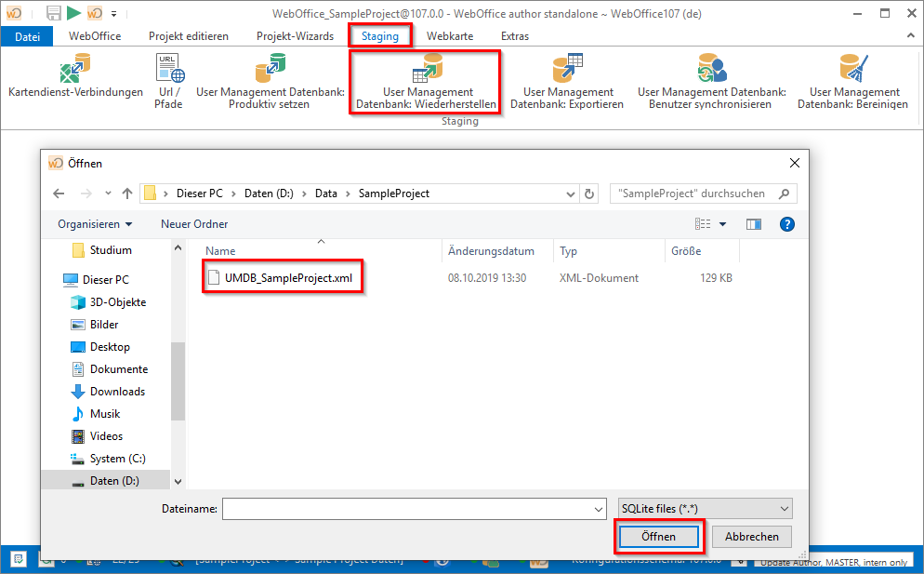Open the Organisieren menu
The image size is (924, 574).
pyautogui.click(x=95, y=223)
